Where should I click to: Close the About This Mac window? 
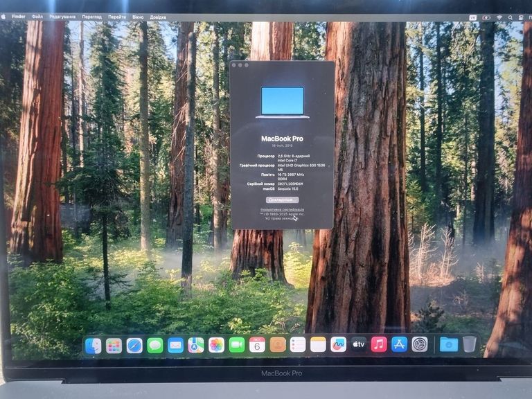coord(234,65)
